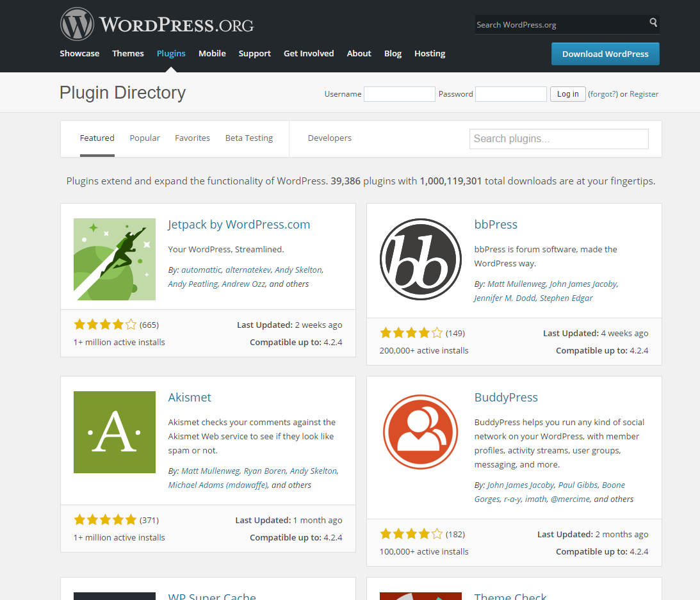Viewport: 700px width, 600px height.
Task: Click the Download WordPress button
Action: pos(605,54)
